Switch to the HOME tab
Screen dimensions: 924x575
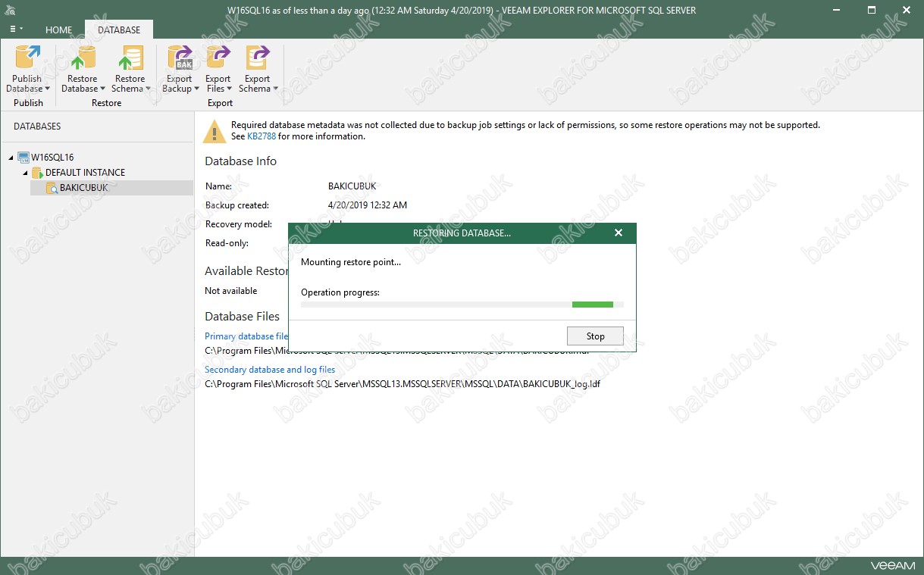[x=58, y=30]
